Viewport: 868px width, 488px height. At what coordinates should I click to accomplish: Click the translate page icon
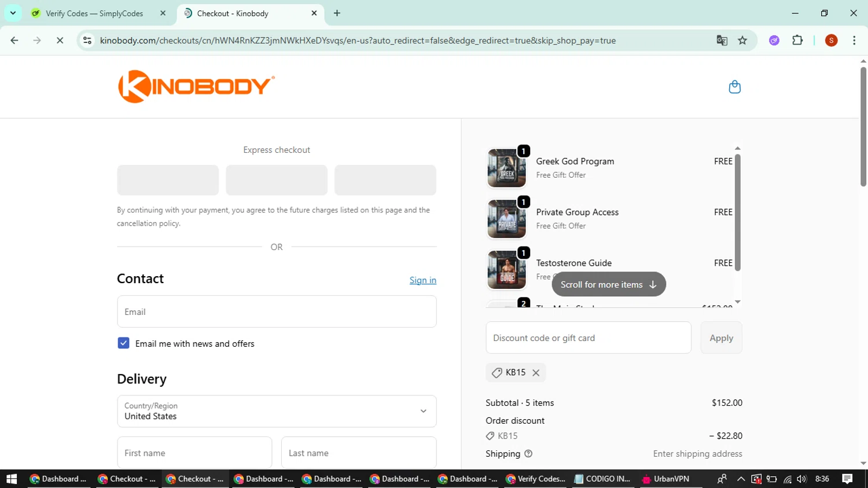[722, 41]
